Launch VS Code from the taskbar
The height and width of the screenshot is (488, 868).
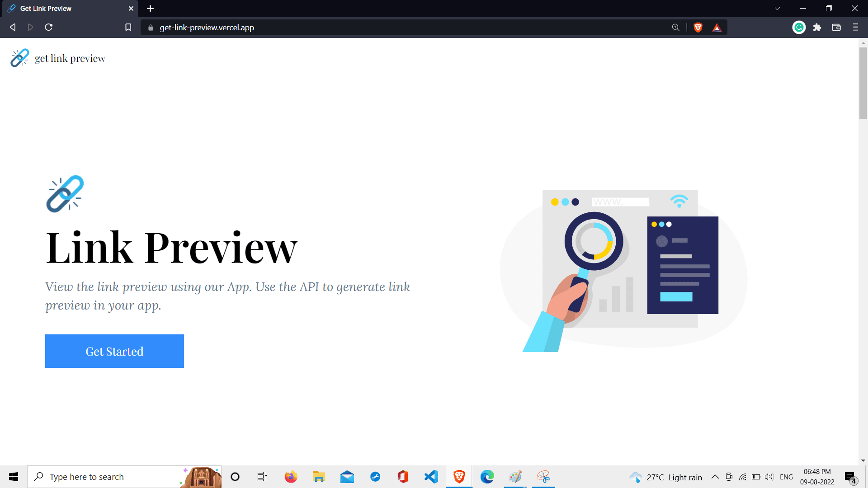(x=431, y=477)
